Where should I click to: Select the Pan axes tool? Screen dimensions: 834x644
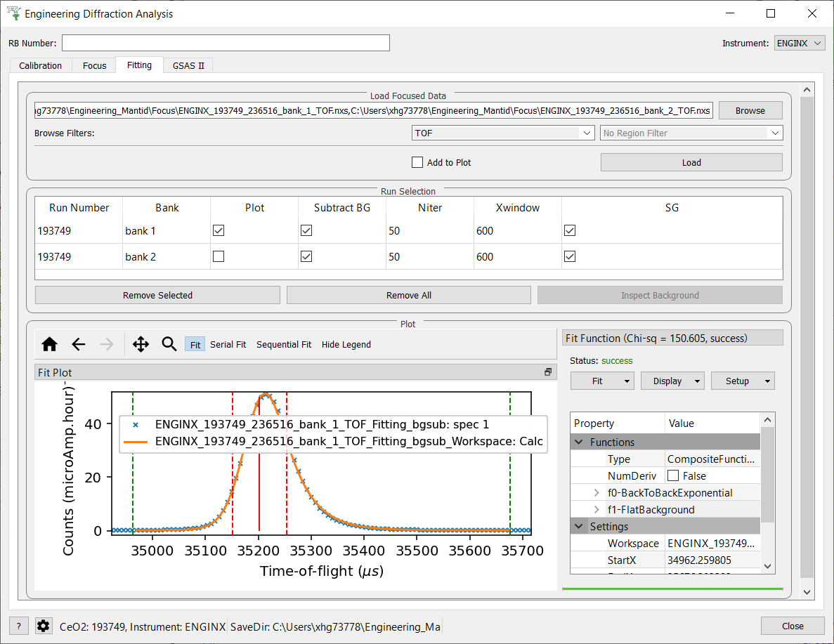tap(141, 344)
